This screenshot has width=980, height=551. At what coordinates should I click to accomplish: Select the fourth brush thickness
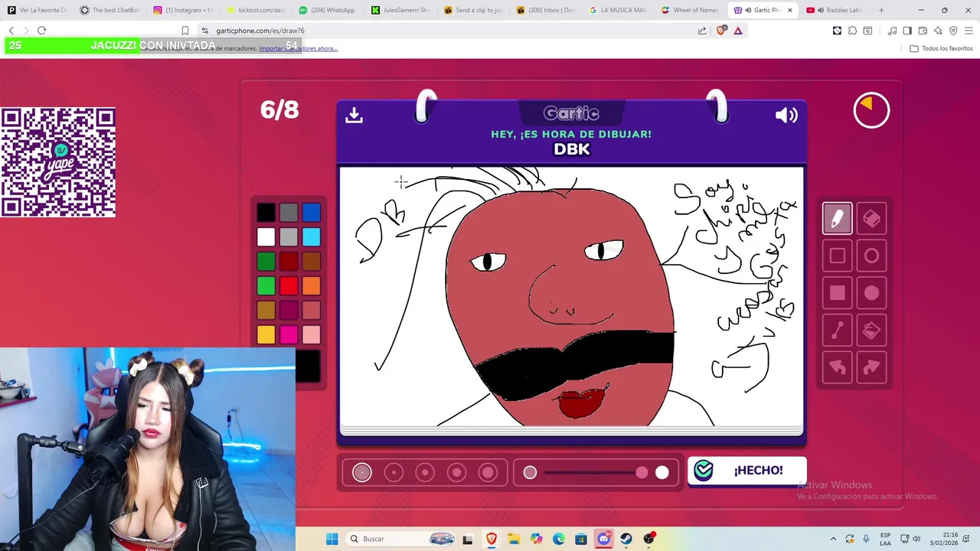456,473
